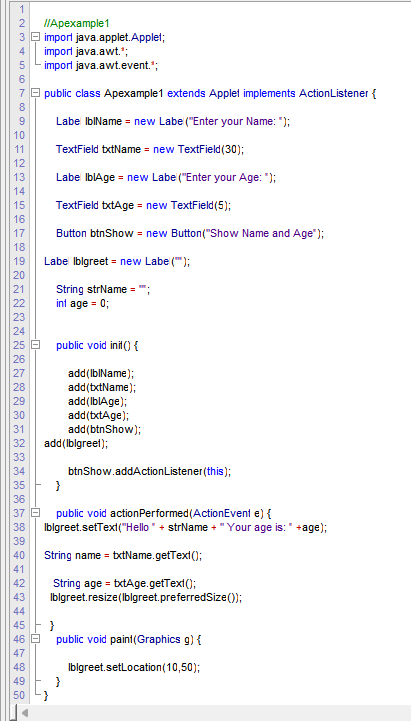Click the 'String age = txtAge.getText();' line
The image size is (411, 721).
(125, 583)
